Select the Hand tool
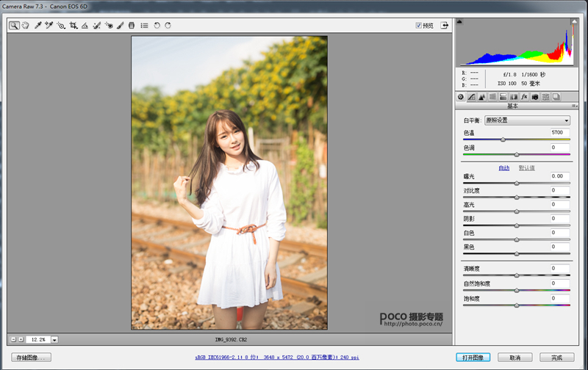This screenshot has width=588, height=370. [x=26, y=26]
